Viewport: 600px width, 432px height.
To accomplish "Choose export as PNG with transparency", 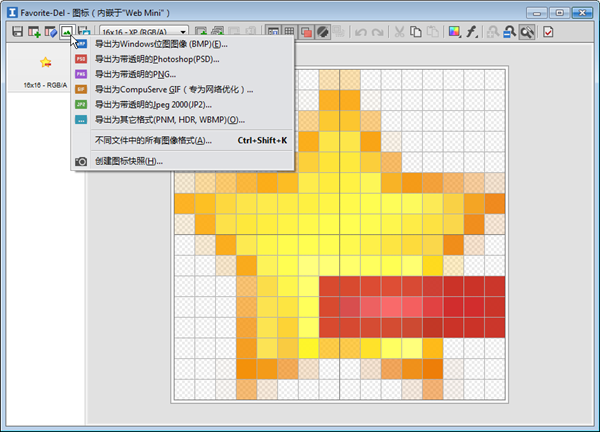I will tap(183, 74).
